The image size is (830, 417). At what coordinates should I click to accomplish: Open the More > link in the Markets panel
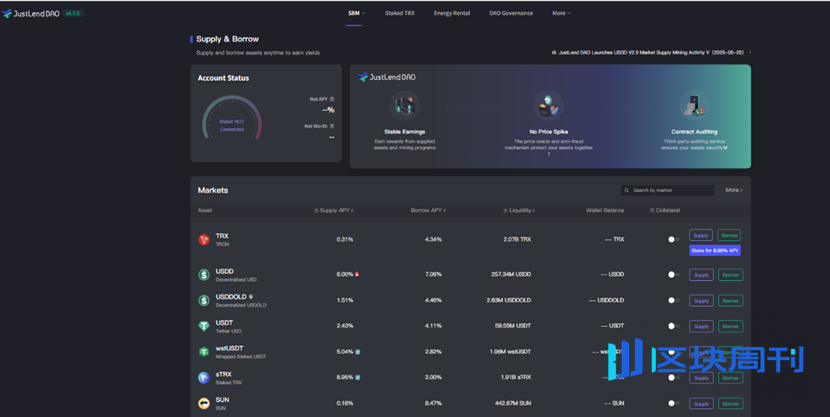(x=734, y=190)
